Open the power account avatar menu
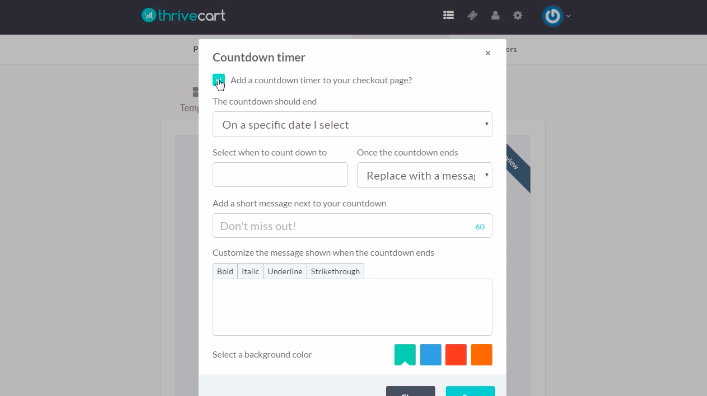Viewport: 707px width, 396px height. [556, 16]
